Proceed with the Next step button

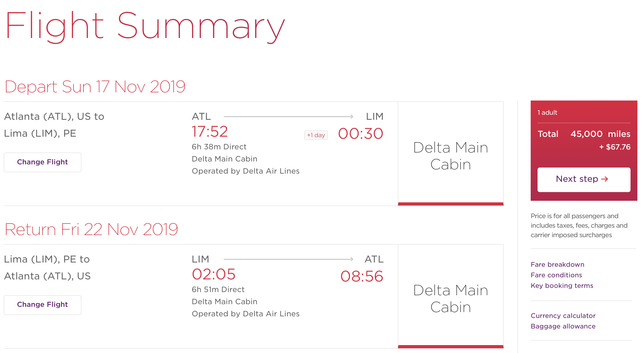tap(584, 179)
